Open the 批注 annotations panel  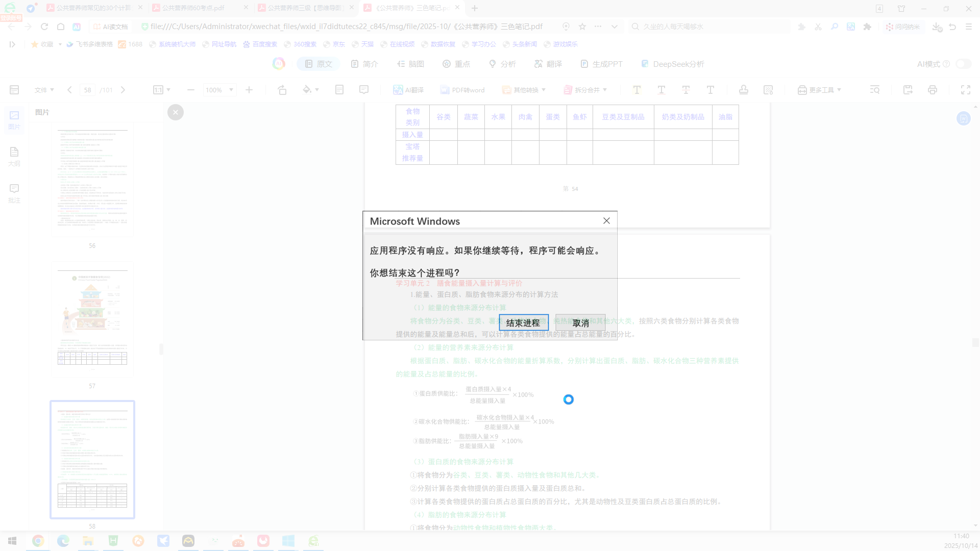point(14,193)
